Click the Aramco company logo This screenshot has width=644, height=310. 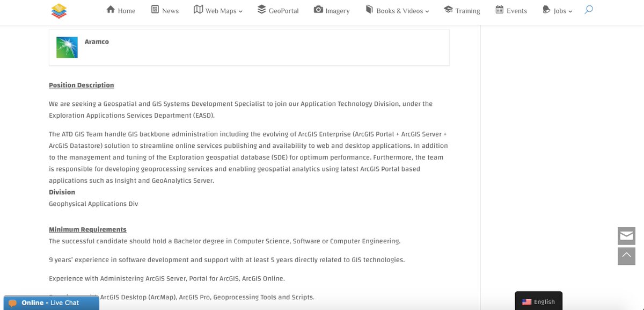67,47
